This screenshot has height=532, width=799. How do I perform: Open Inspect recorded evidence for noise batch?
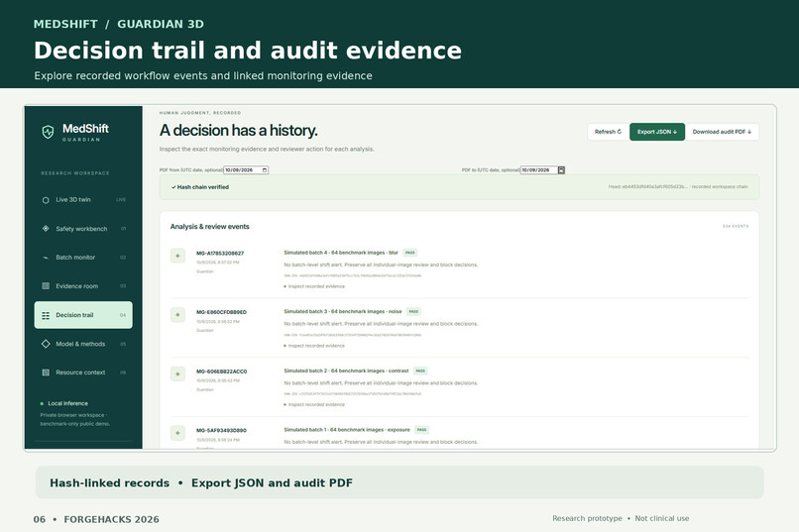point(314,346)
